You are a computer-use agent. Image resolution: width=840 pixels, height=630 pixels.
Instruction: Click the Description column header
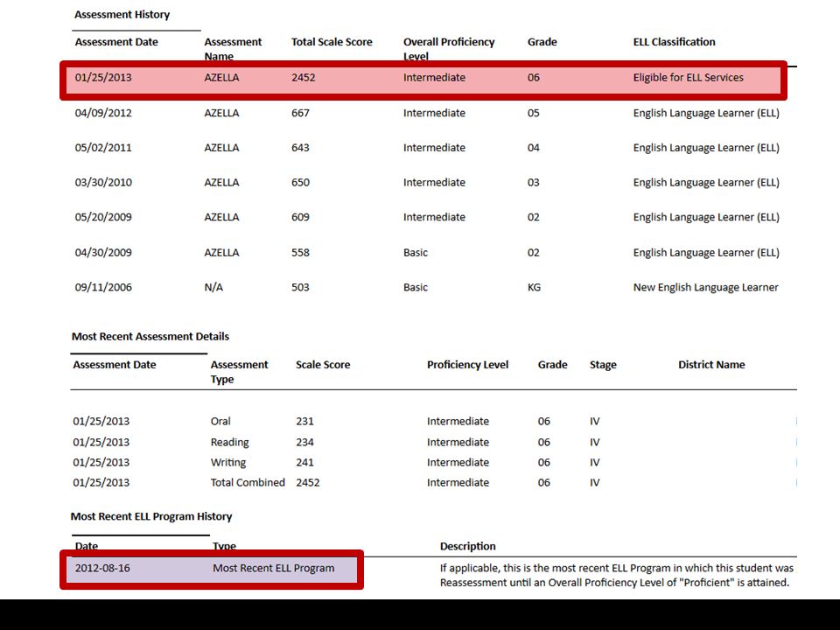click(x=467, y=546)
